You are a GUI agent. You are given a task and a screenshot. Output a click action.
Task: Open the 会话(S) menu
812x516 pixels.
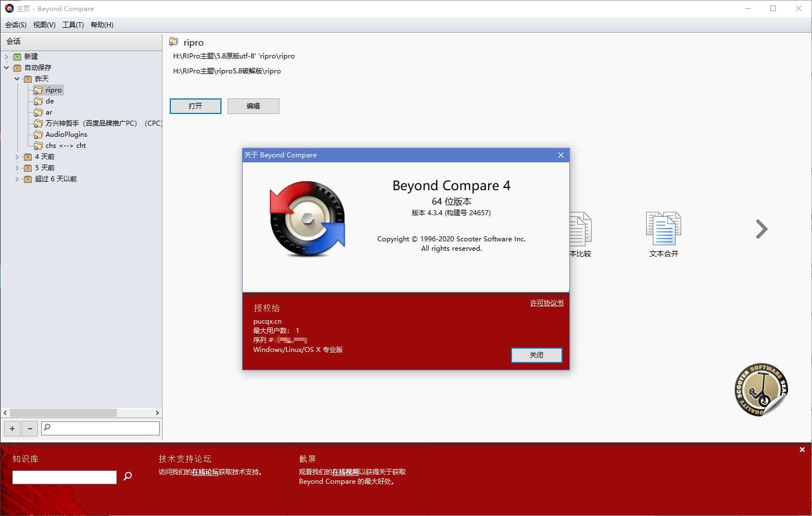(x=15, y=24)
